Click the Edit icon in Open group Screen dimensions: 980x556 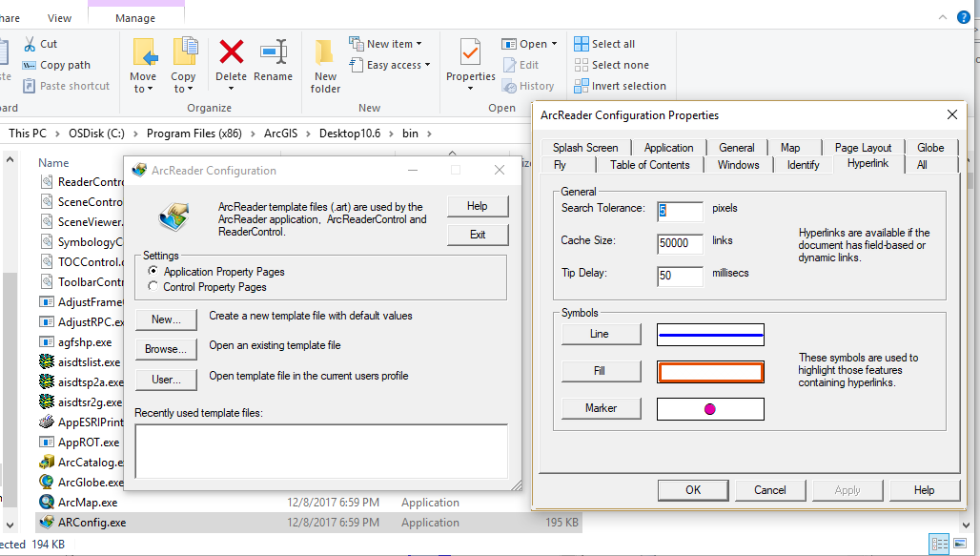click(x=509, y=65)
